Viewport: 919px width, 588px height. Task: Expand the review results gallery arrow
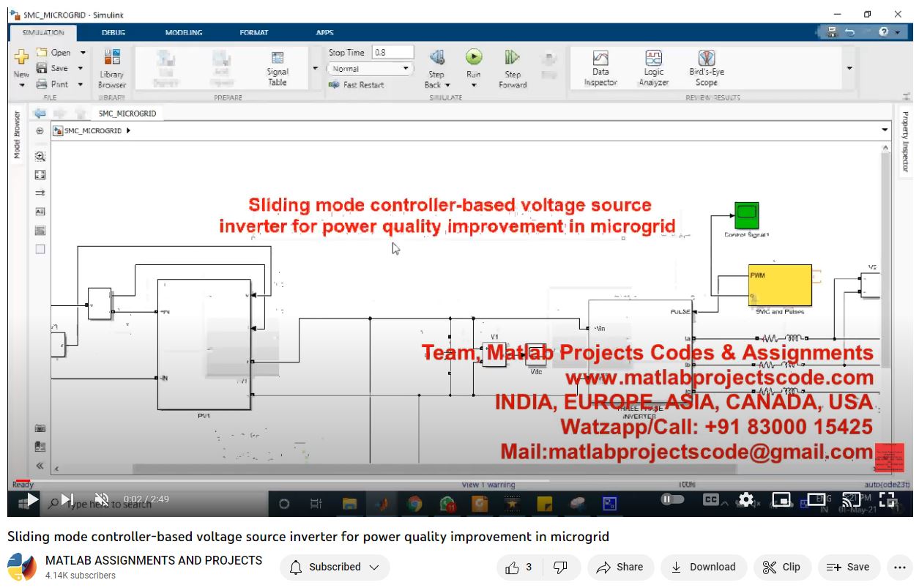pos(849,68)
